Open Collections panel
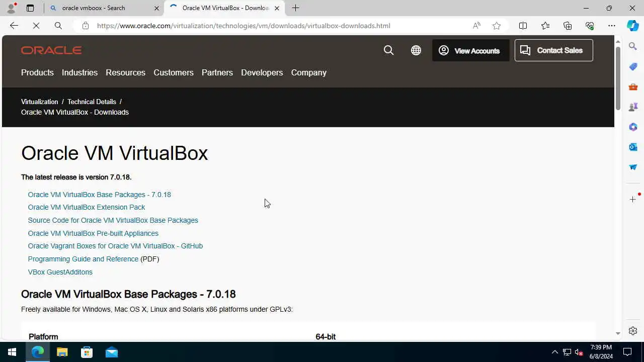 click(x=568, y=26)
